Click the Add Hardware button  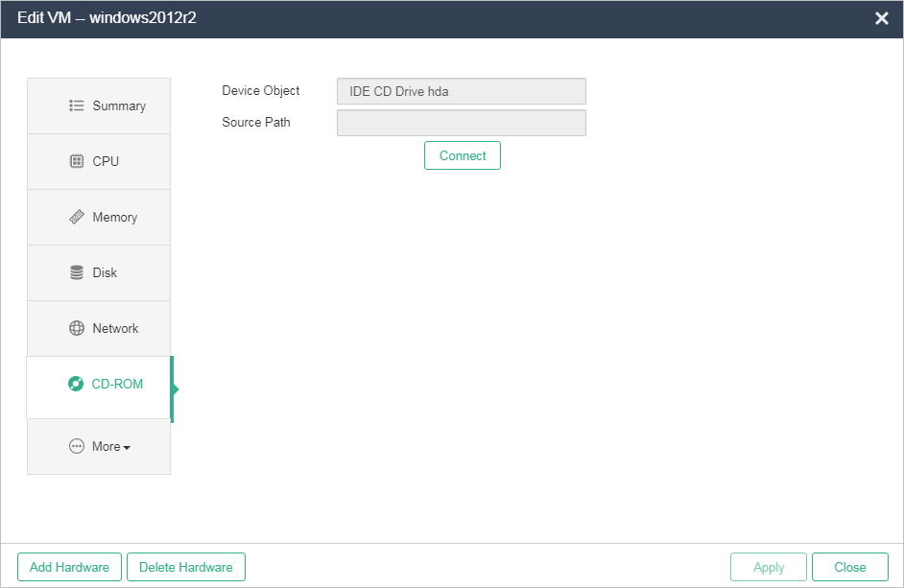(69, 567)
